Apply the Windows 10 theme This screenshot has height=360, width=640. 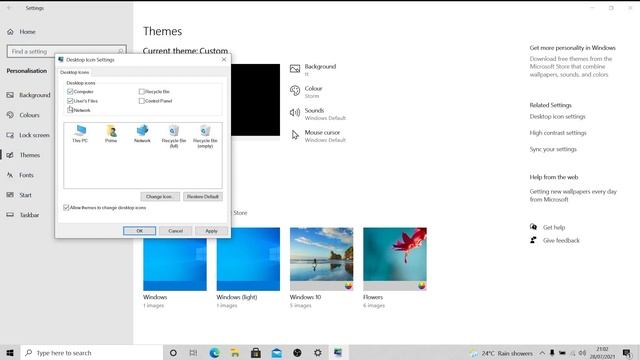322,259
